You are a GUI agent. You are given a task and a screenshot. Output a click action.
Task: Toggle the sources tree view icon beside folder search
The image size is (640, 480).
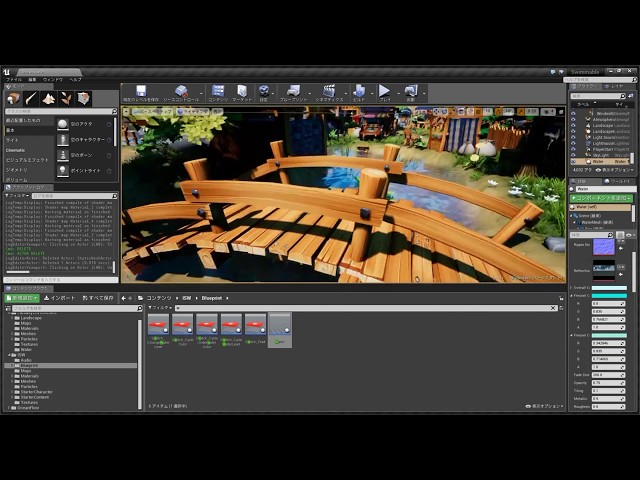pyautogui.click(x=8, y=308)
